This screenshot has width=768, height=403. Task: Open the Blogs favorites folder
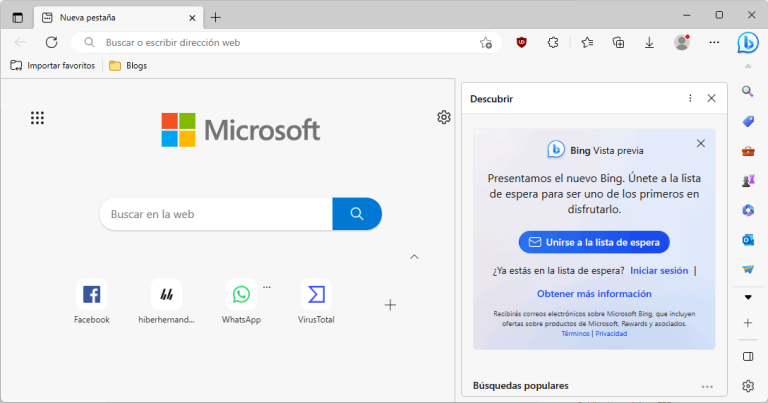[x=128, y=65]
